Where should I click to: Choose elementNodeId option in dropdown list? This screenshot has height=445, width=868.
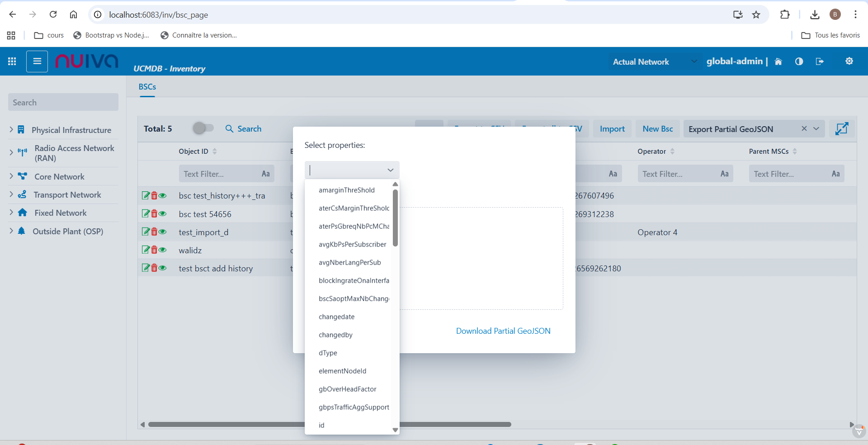pos(342,371)
